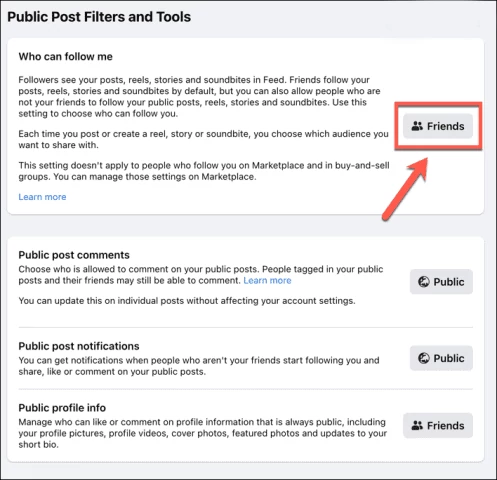The height and width of the screenshot is (480, 497).
Task: Click the followers description paragraph about Feed
Action: tap(199, 97)
